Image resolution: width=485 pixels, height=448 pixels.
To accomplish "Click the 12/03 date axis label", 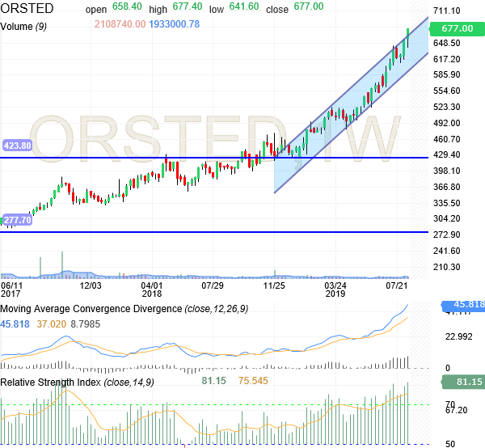I will (x=91, y=285).
